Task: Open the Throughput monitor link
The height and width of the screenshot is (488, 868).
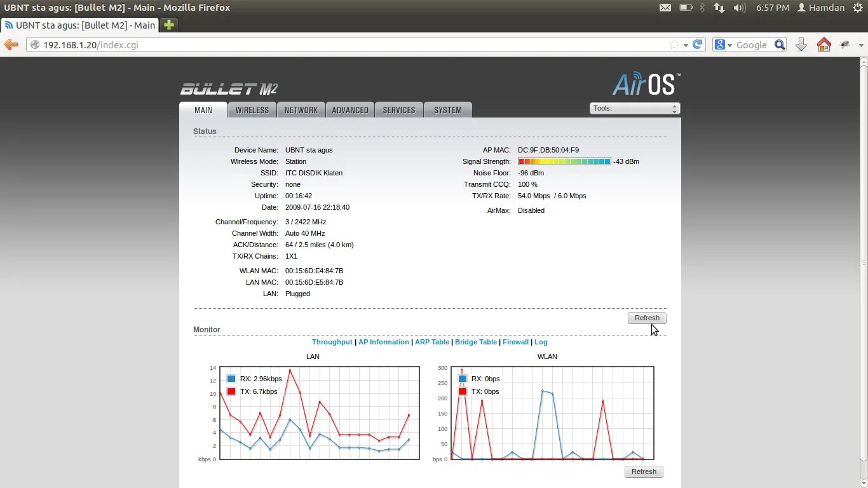Action: [x=332, y=342]
